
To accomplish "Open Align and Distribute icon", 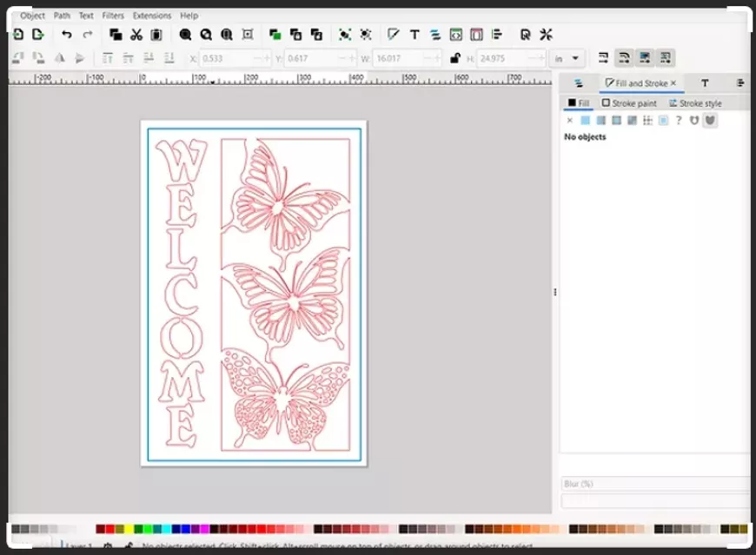I will click(x=496, y=34).
